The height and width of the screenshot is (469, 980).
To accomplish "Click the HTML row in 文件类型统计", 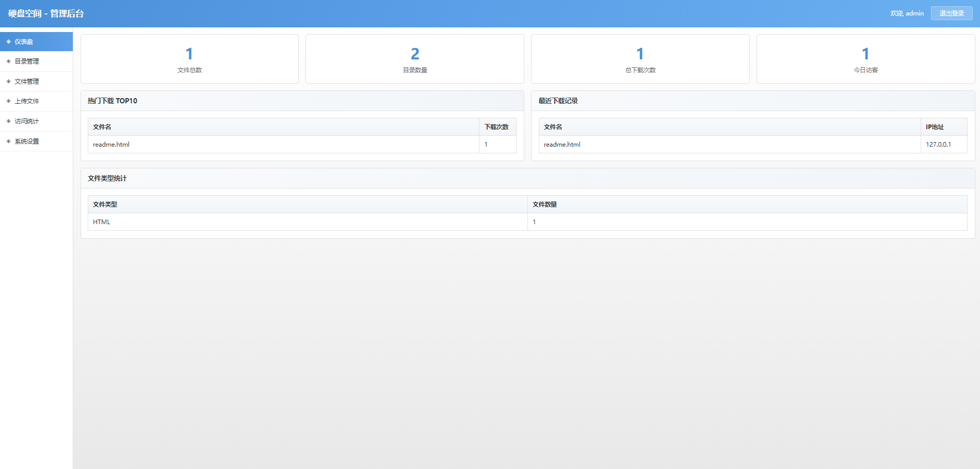I will pos(102,222).
